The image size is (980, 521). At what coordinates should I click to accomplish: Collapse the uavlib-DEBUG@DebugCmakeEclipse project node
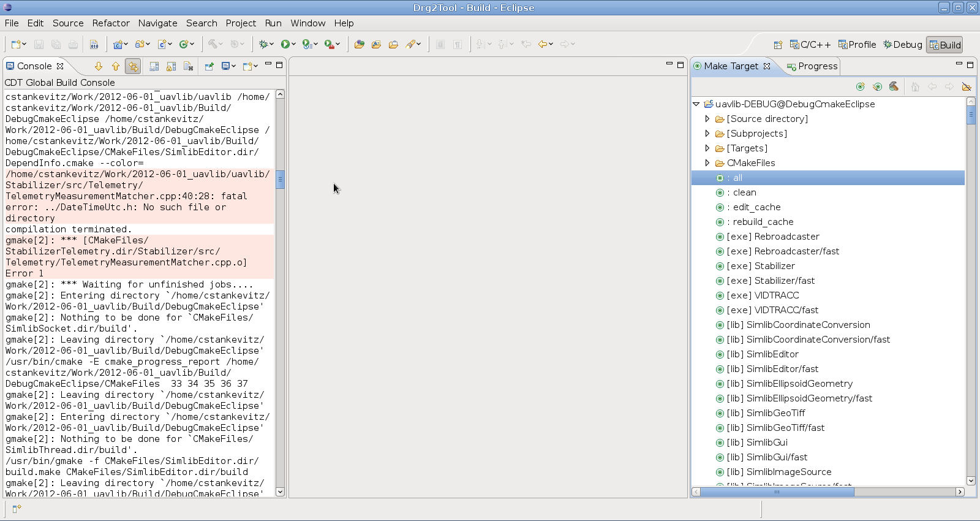[696, 104]
